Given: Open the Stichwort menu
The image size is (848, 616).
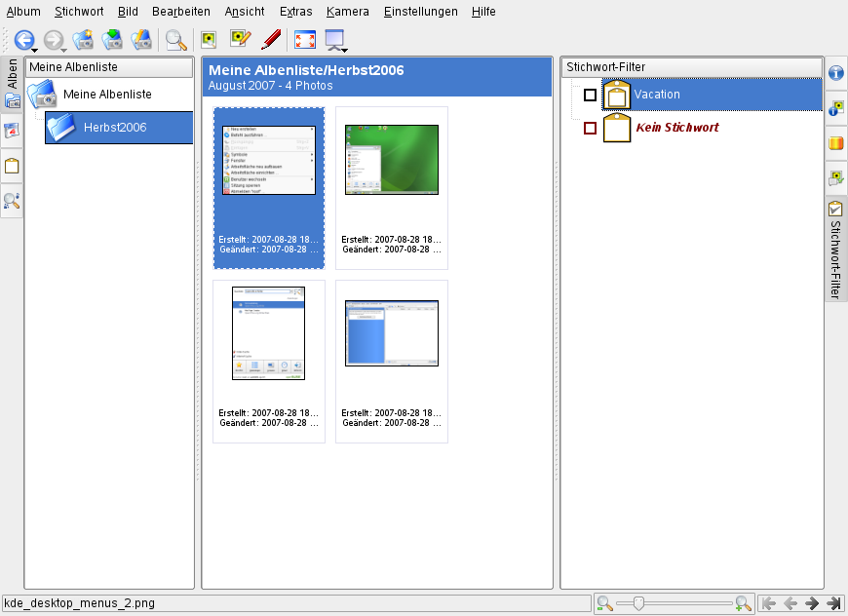Looking at the screenshot, I should coord(79,12).
